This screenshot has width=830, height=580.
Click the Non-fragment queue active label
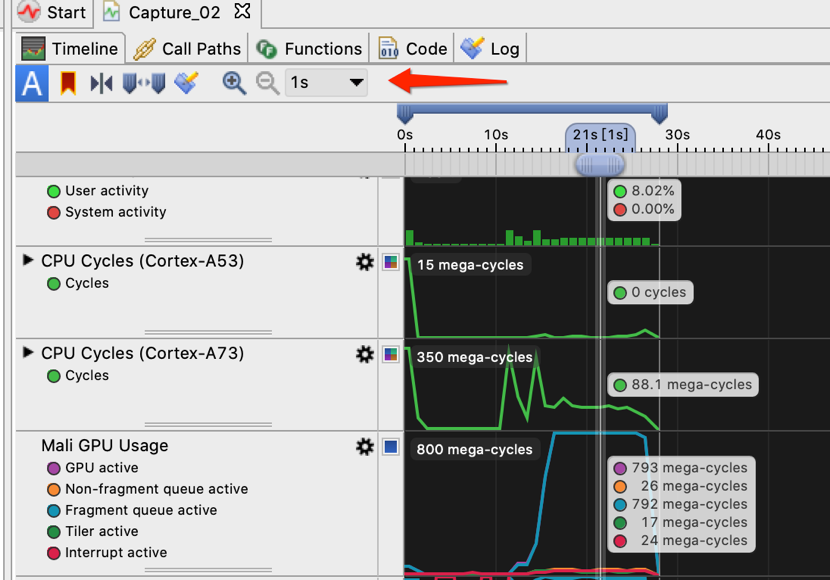pyautogui.click(x=156, y=488)
